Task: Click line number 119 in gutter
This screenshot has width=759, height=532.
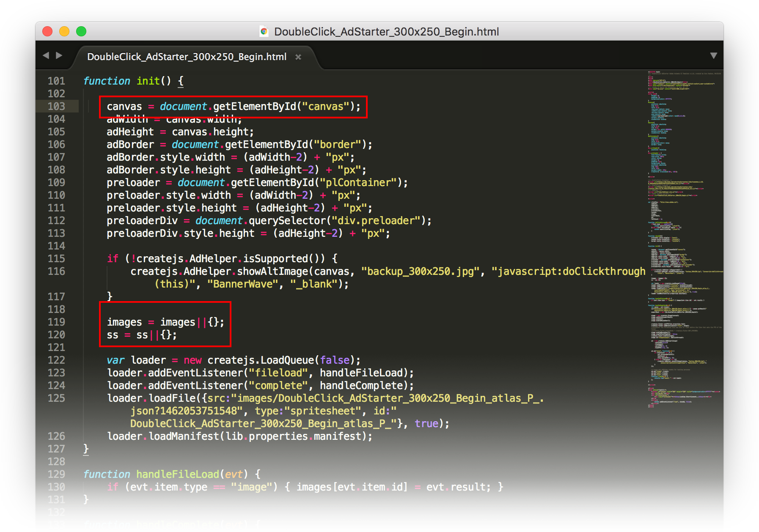Action: (x=56, y=322)
